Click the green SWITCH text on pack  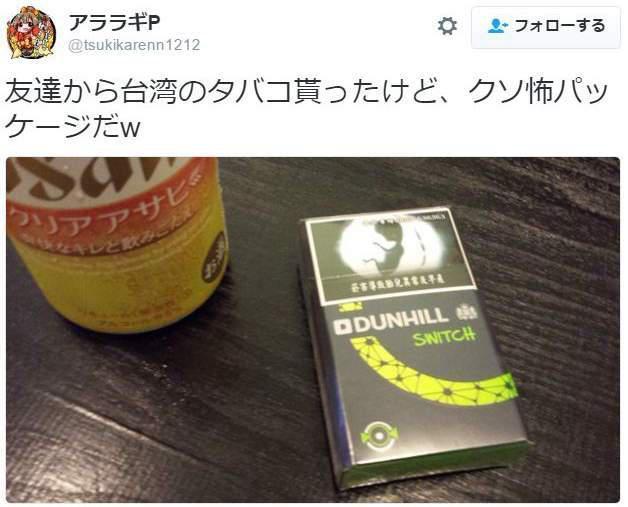point(445,337)
